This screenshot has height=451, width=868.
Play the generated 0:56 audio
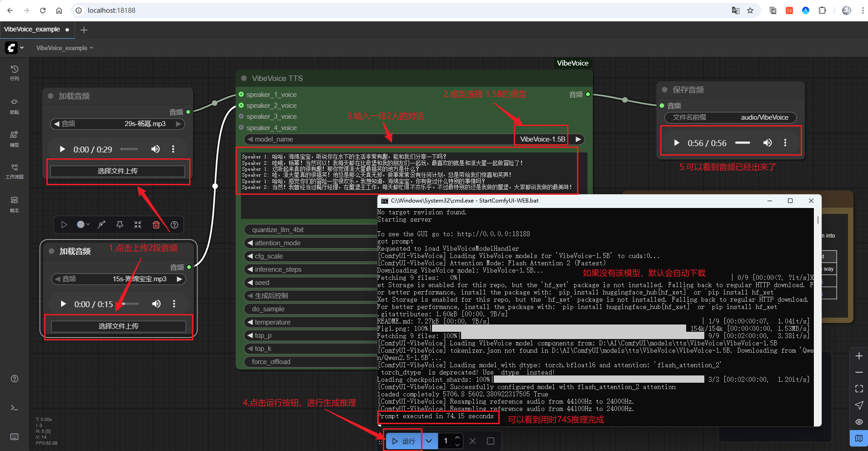pyautogui.click(x=677, y=142)
